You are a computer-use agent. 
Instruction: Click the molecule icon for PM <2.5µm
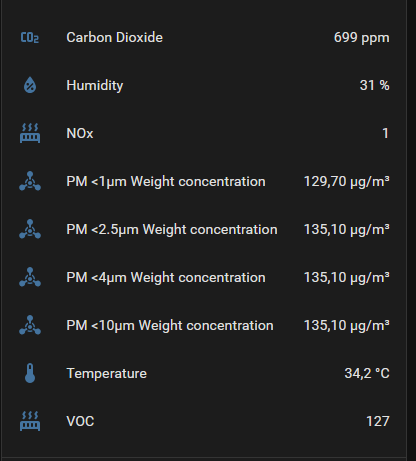coord(30,229)
